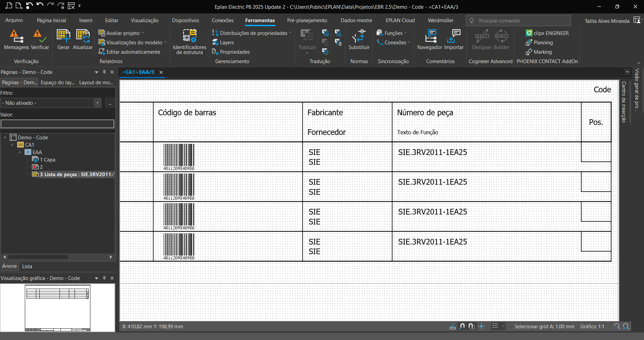Click the Valor filter input field
Screen dimensions: 644x340
click(x=57, y=124)
